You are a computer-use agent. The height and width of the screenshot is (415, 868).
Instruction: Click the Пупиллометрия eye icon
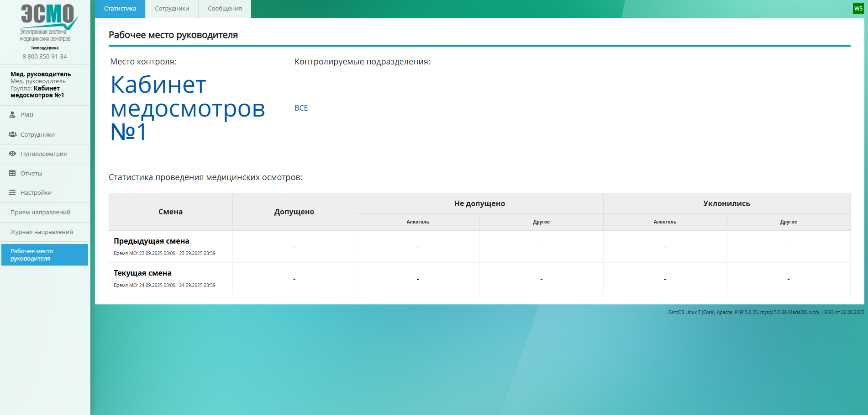[x=12, y=154]
